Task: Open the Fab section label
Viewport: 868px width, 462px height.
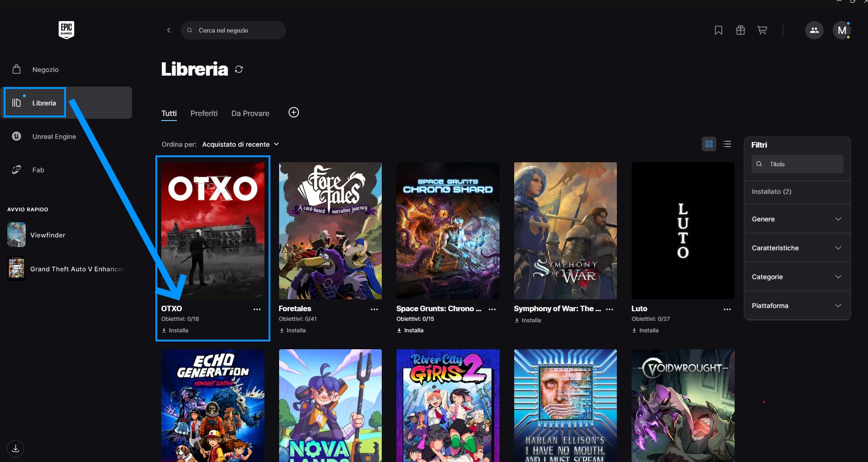Action: (38, 170)
